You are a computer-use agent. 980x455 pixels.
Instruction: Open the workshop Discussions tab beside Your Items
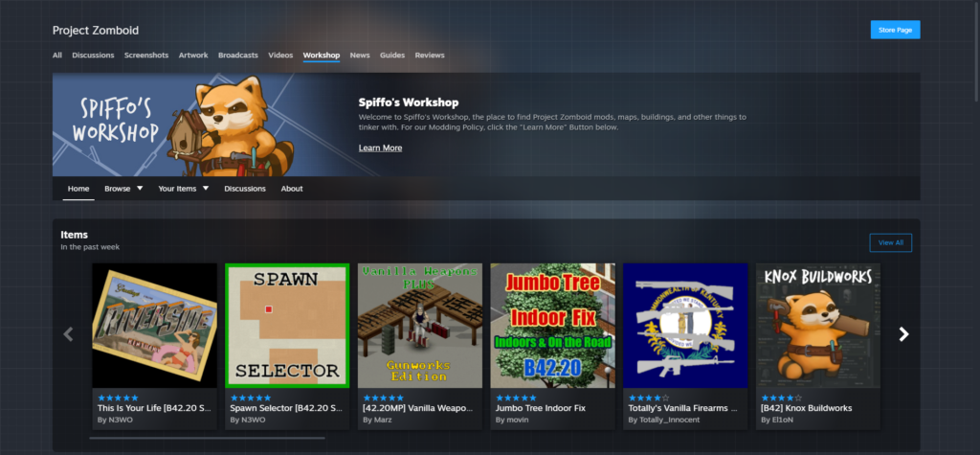click(245, 189)
